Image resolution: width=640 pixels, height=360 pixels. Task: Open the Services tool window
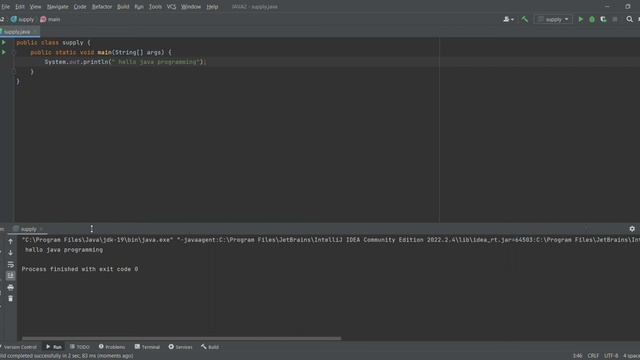pyautogui.click(x=180, y=347)
